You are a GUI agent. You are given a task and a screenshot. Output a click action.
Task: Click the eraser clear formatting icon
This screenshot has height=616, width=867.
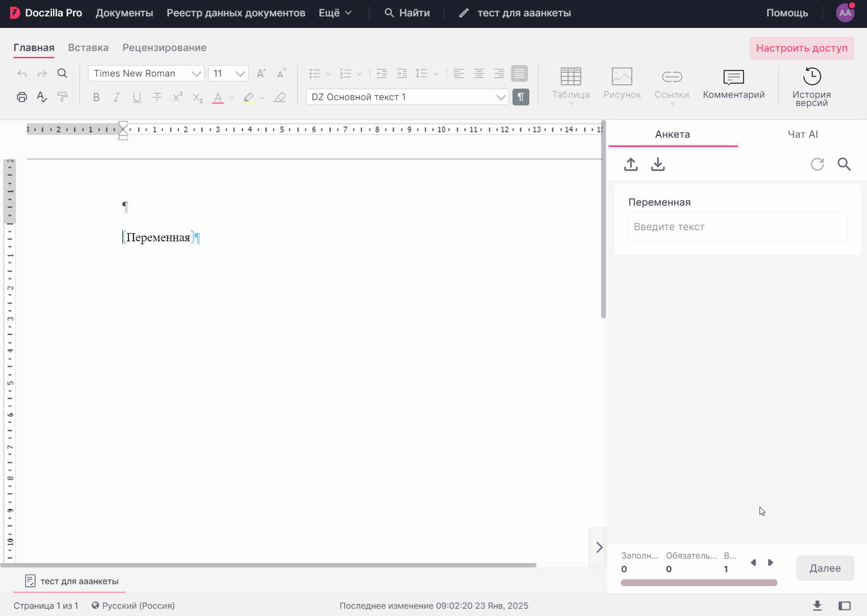(x=279, y=97)
